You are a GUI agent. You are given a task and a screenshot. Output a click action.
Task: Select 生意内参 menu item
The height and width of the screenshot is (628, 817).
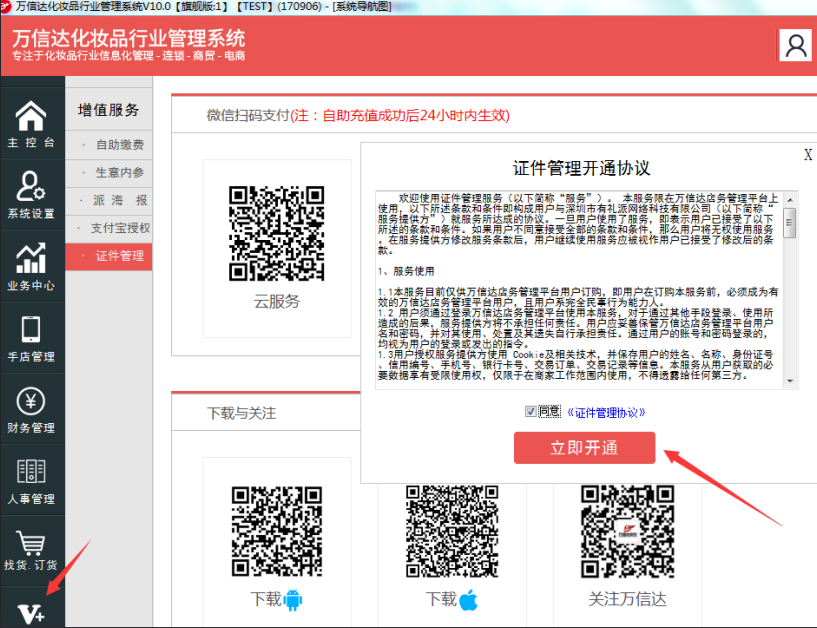109,173
